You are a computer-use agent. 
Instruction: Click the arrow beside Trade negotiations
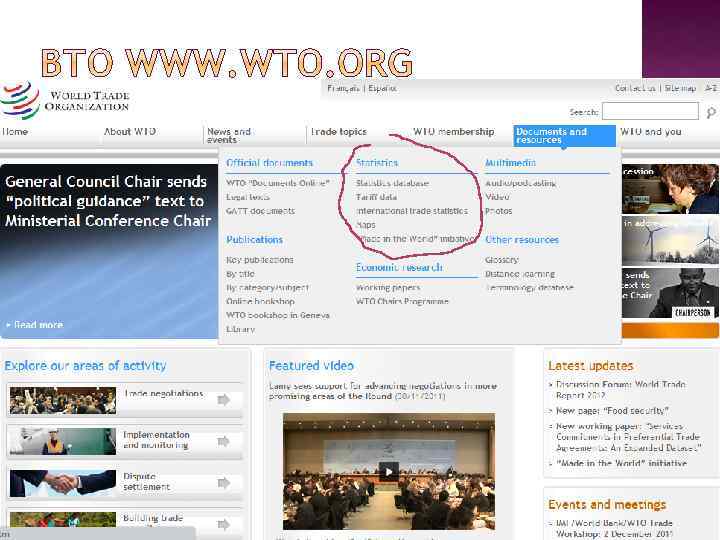pos(224,400)
